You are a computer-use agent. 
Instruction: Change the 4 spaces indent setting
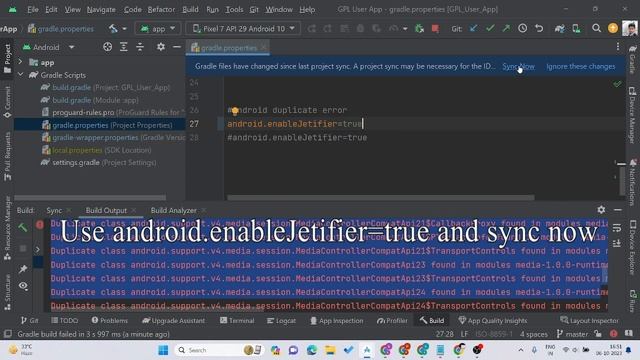pos(533,334)
